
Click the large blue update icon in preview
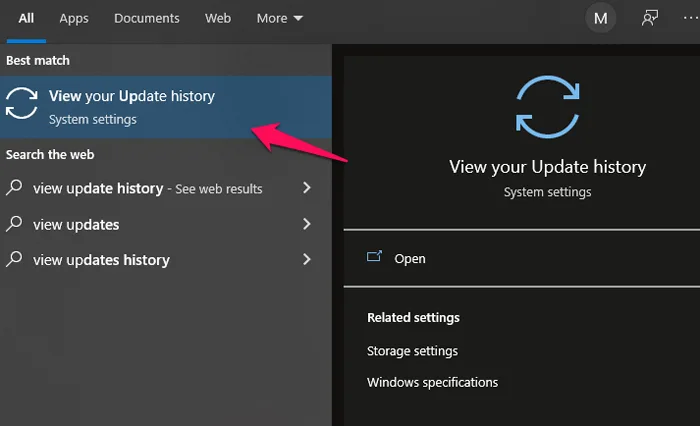click(x=548, y=107)
